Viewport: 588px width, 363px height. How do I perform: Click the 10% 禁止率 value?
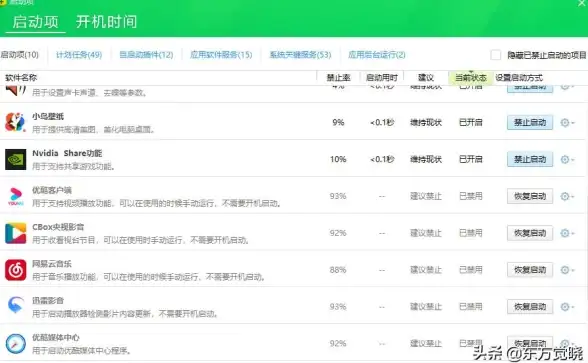pyautogui.click(x=338, y=159)
